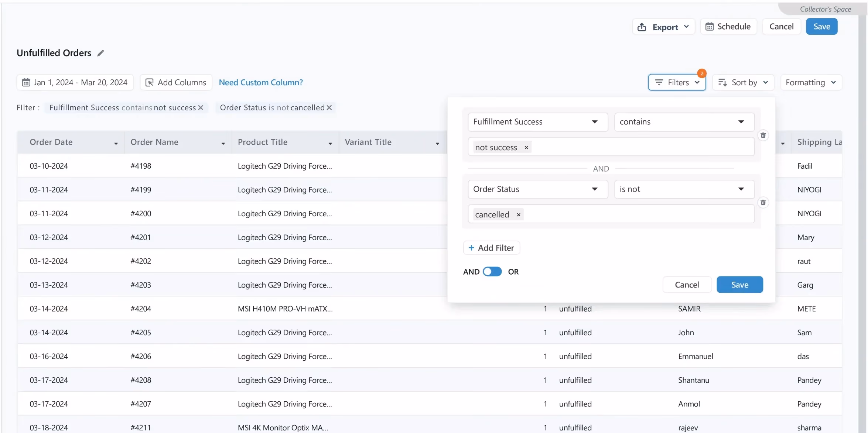Open the Fulfillment Success field dropdown
Screen dimensions: 868x433
point(538,122)
